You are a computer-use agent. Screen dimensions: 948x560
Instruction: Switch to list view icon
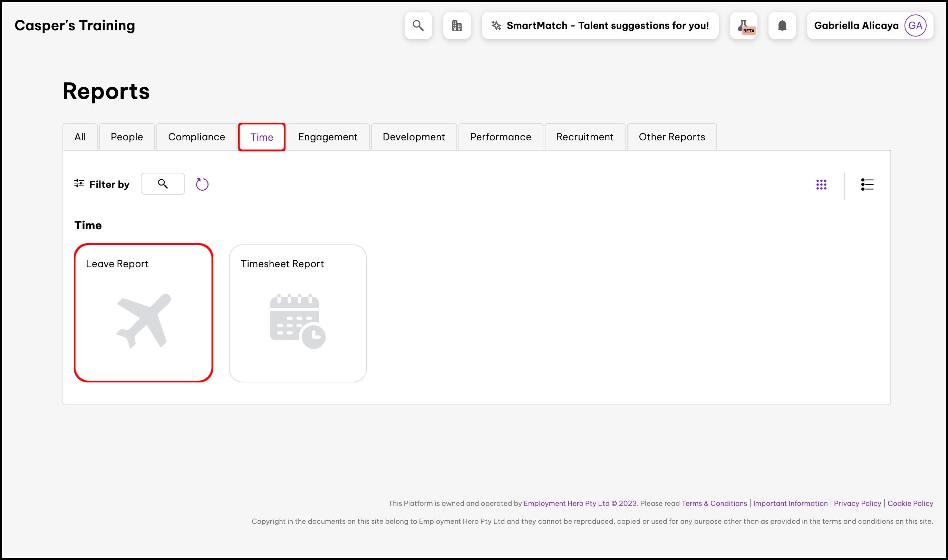867,184
